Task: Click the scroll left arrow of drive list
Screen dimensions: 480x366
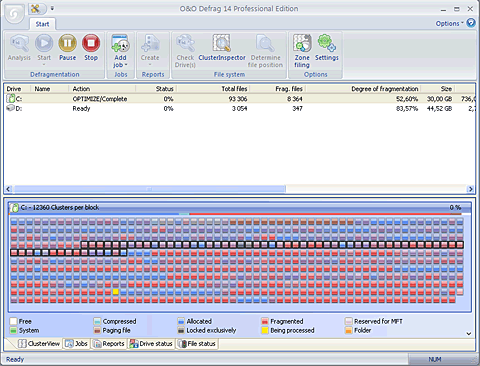Action: point(9,189)
